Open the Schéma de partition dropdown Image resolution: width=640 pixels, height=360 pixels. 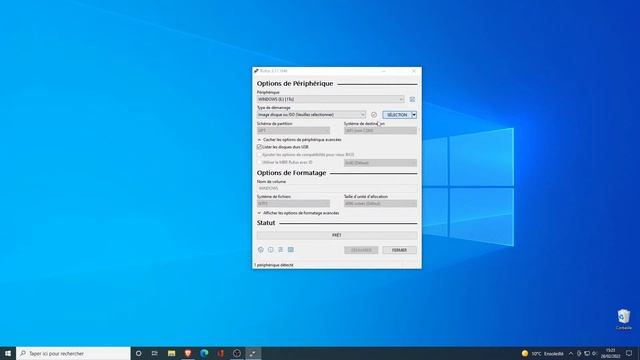293,130
